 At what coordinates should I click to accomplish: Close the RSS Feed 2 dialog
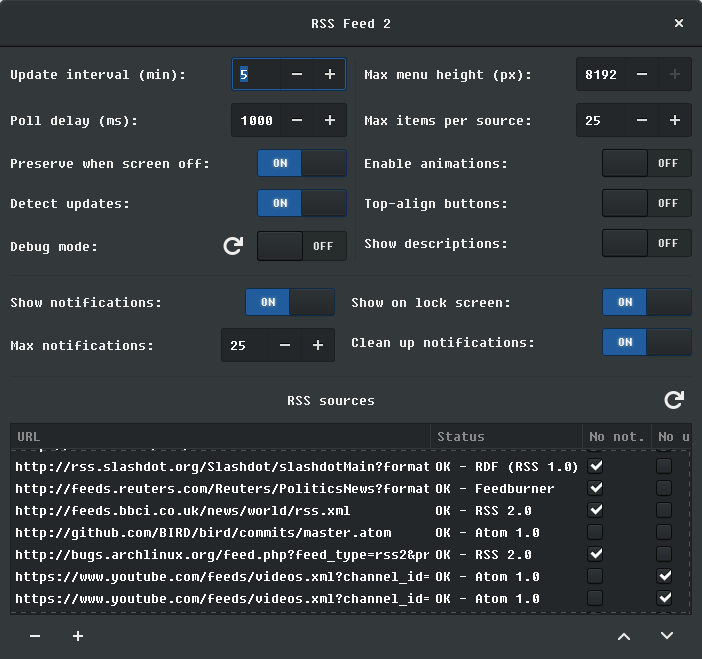point(679,23)
